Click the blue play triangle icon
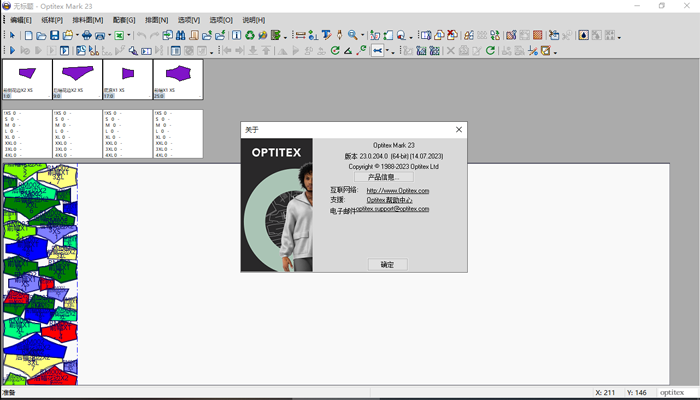The width and height of the screenshot is (700, 400). 12,50
